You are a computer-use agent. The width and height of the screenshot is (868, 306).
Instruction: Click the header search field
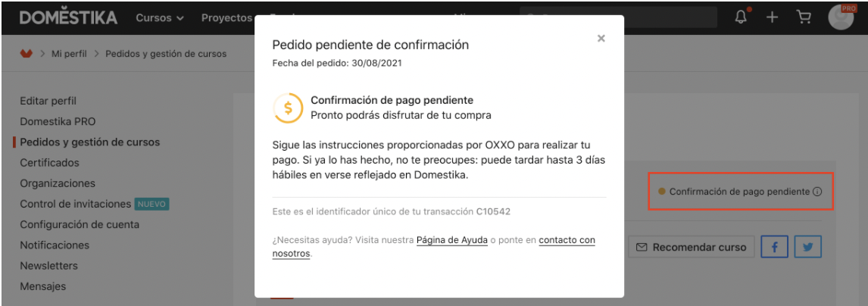pos(618,17)
